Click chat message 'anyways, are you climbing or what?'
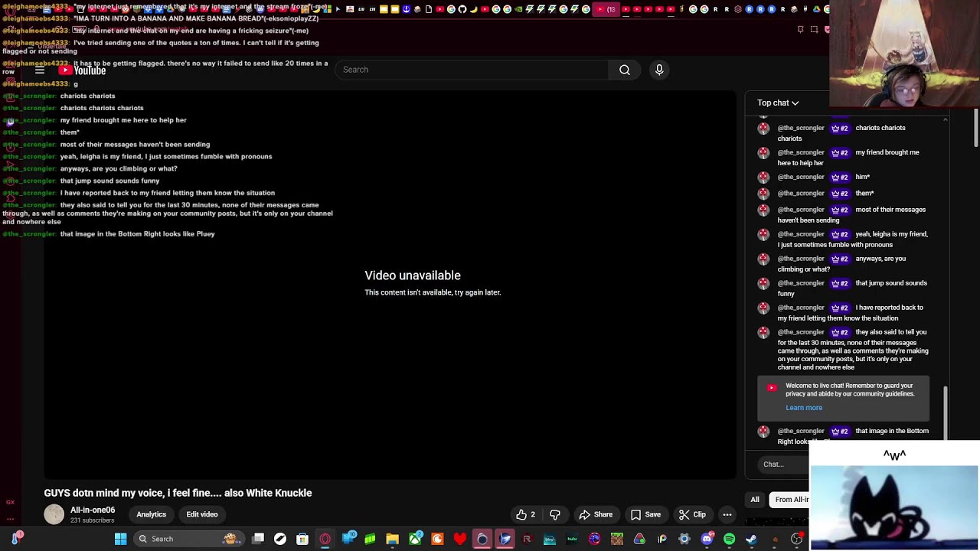The height and width of the screenshot is (551, 980). coord(843,263)
